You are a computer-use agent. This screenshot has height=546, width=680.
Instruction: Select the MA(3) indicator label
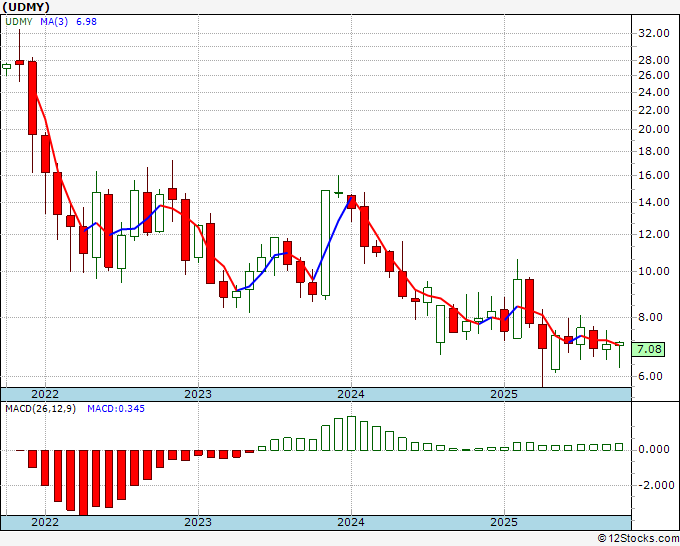(x=54, y=21)
